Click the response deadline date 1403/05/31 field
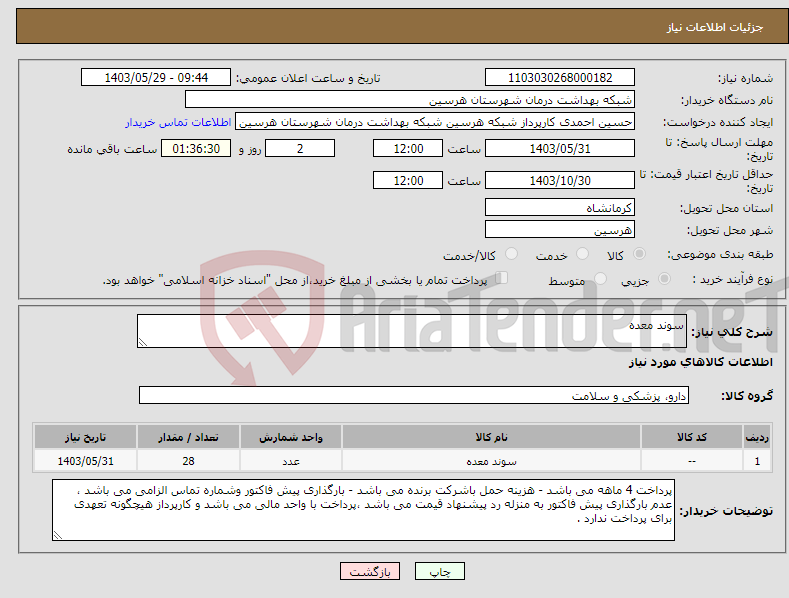 pyautogui.click(x=560, y=148)
